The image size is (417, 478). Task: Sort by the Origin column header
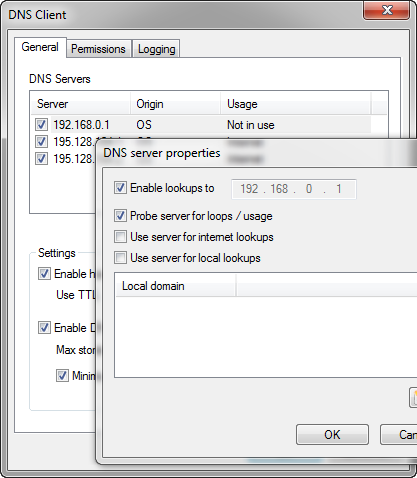point(175,104)
